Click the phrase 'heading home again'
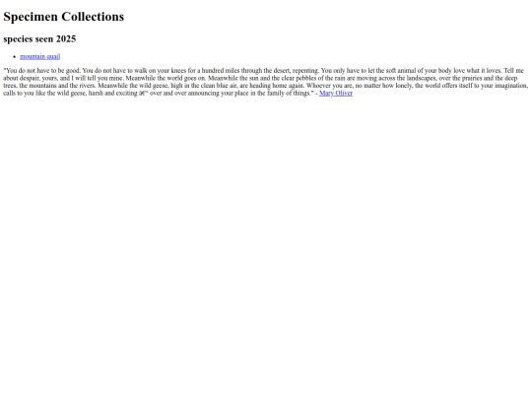The height and width of the screenshot is (399, 532). tap(277, 86)
